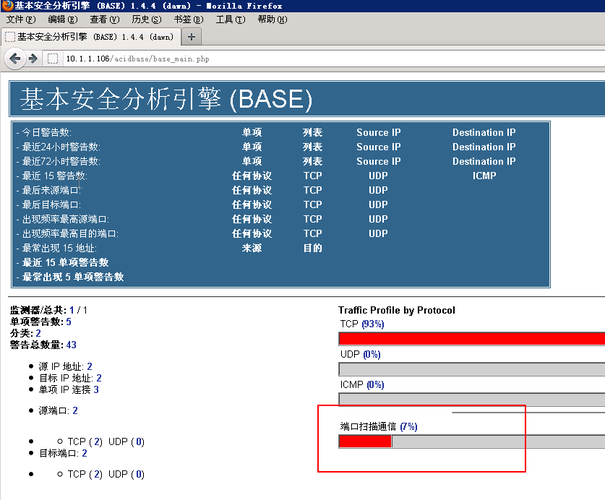Open 列表 link for 最近72小时警告数
This screenshot has height=500, width=605.
pyautogui.click(x=312, y=161)
